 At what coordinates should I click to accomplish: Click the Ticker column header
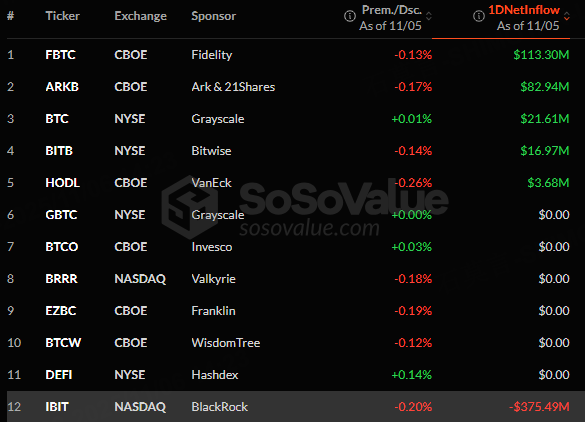pyautogui.click(x=62, y=16)
